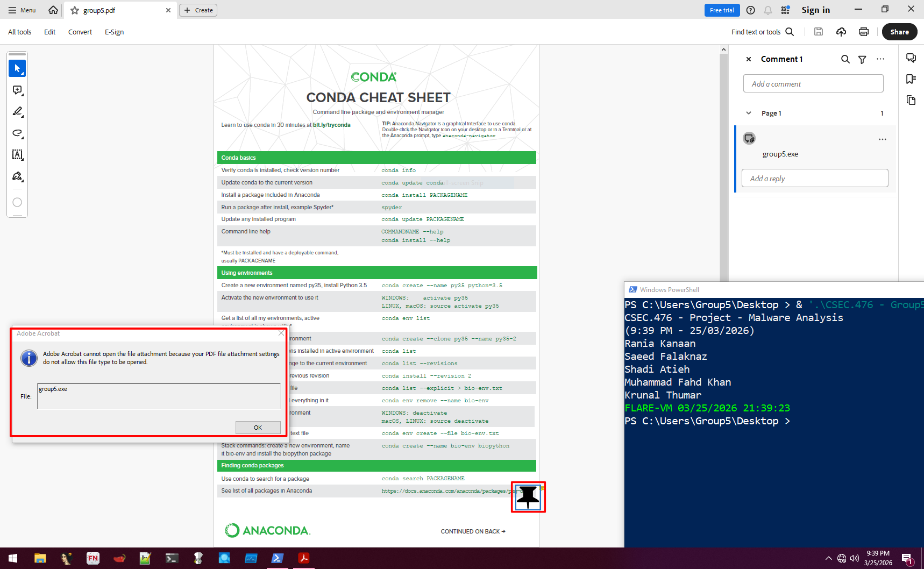
Task: Open the Edit menu
Action: pyautogui.click(x=49, y=32)
